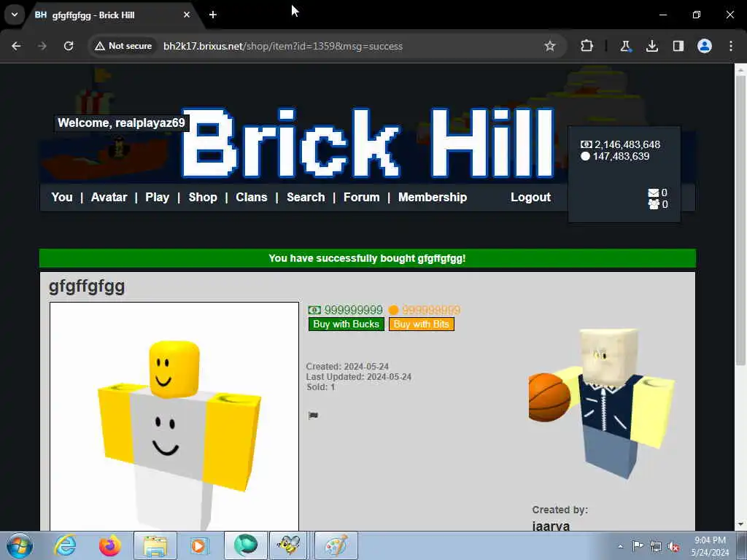Open the Play section
The image size is (747, 560).
(x=158, y=197)
